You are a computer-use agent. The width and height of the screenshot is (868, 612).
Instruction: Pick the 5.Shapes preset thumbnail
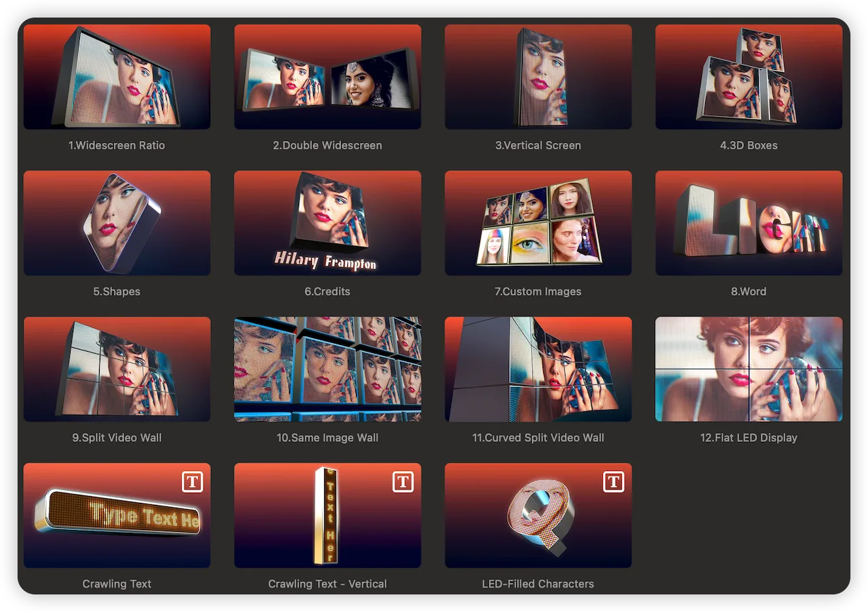[117, 223]
